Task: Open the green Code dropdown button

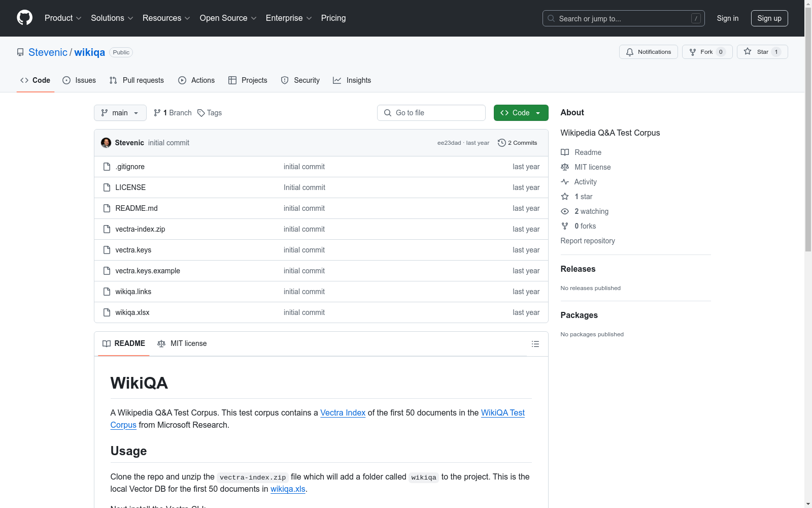Action: tap(521, 113)
